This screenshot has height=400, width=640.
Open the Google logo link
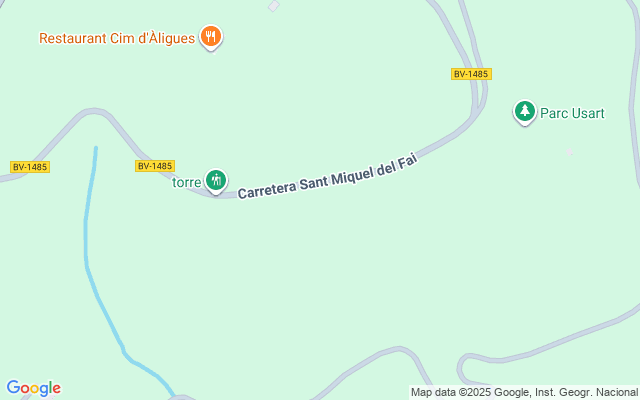pos(33,388)
